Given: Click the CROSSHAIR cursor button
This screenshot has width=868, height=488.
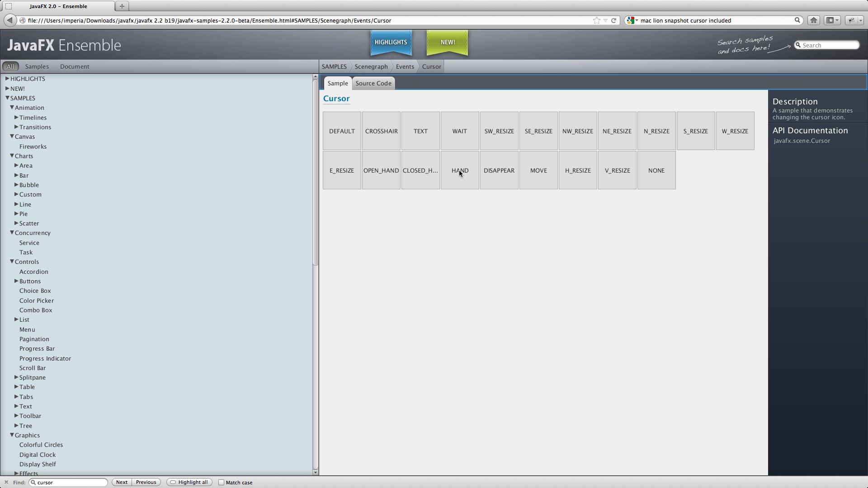Looking at the screenshot, I should (x=381, y=131).
